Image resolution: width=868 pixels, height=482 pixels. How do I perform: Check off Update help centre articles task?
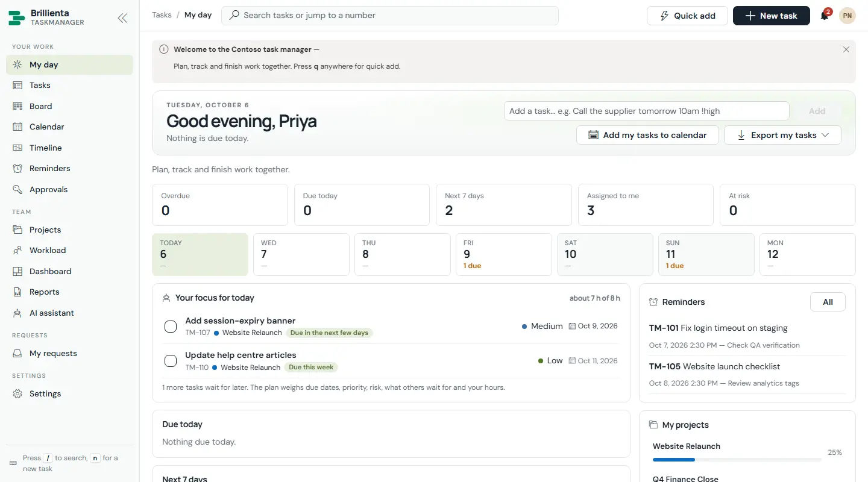point(171,361)
